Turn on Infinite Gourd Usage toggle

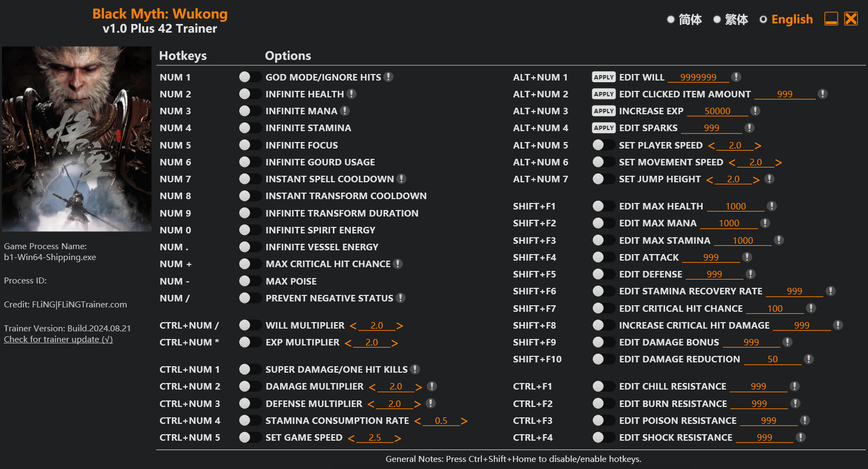tap(250, 162)
